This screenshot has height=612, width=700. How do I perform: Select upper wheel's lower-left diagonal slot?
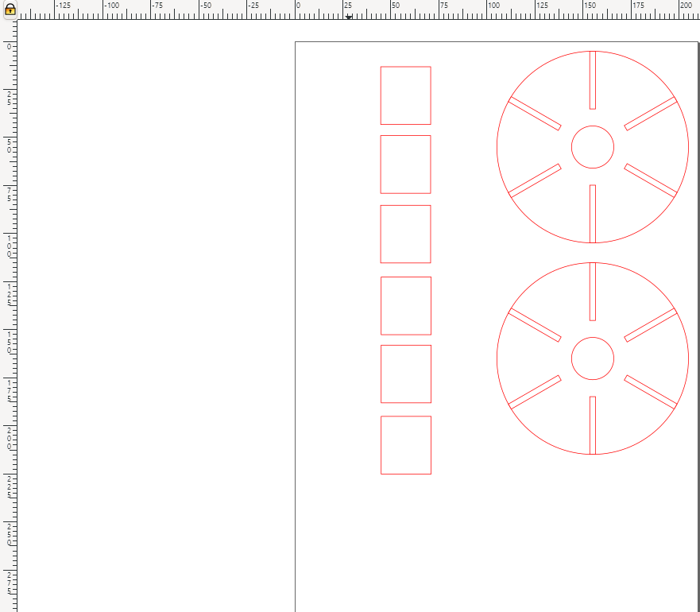[x=535, y=180]
